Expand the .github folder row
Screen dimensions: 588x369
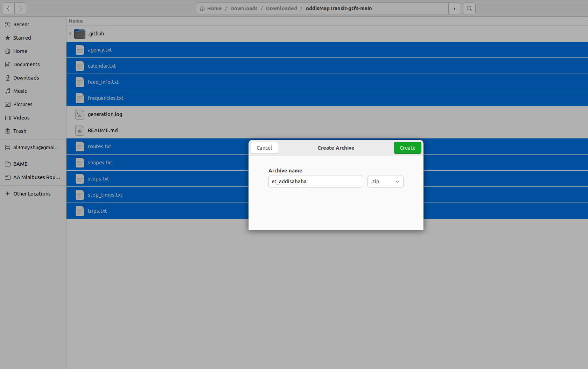point(70,34)
